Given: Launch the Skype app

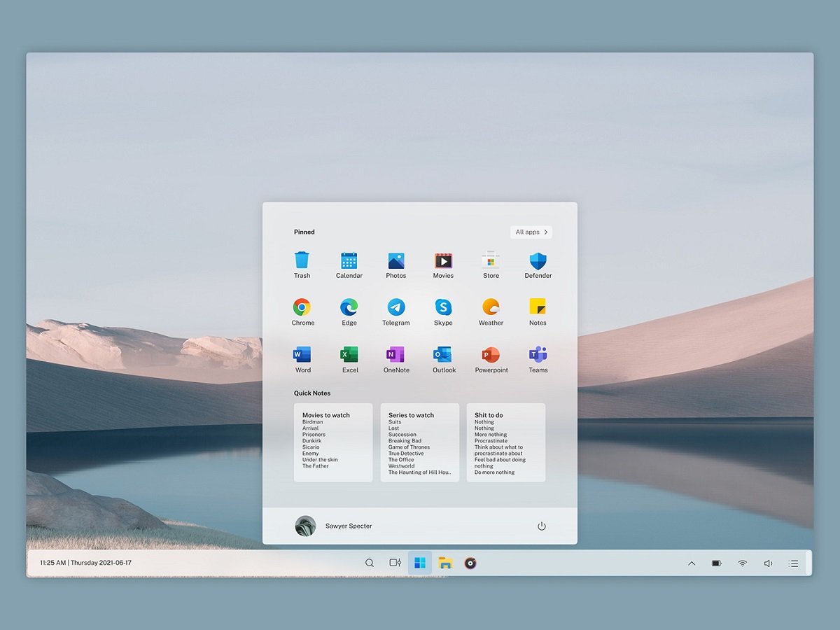Looking at the screenshot, I should click(443, 308).
